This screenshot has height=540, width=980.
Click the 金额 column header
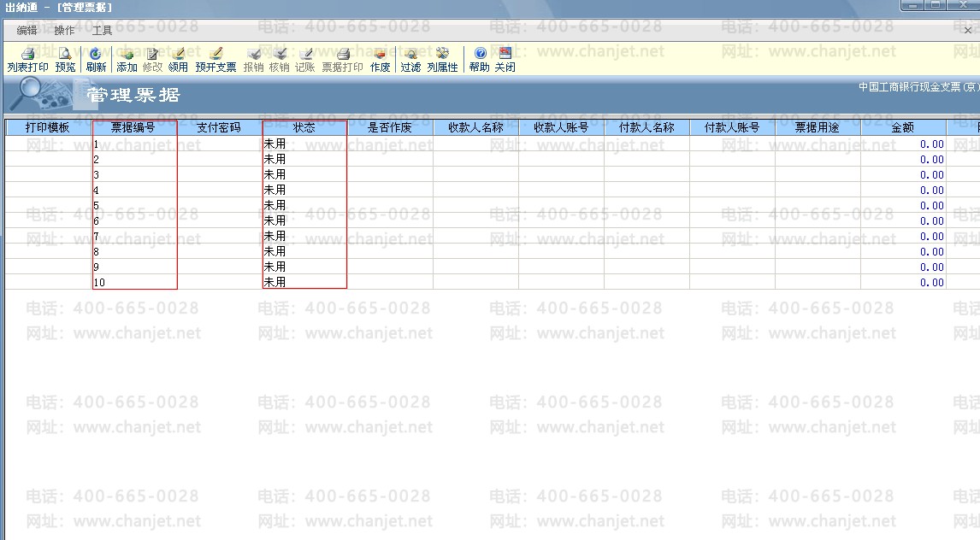(903, 127)
